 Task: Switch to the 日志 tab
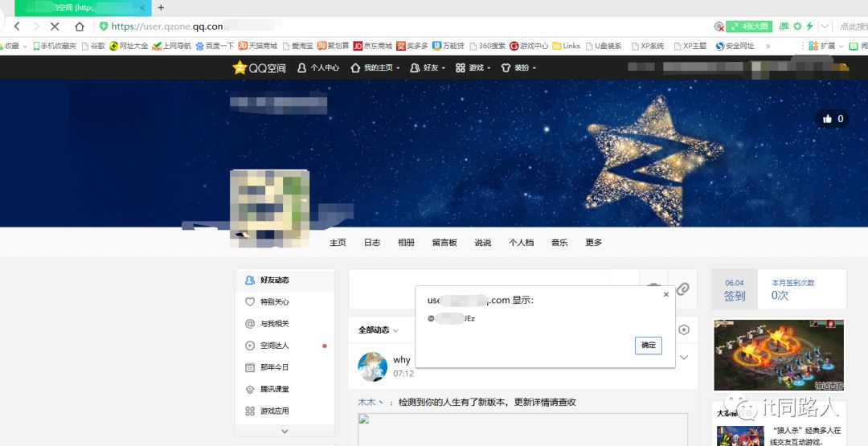[x=372, y=243]
